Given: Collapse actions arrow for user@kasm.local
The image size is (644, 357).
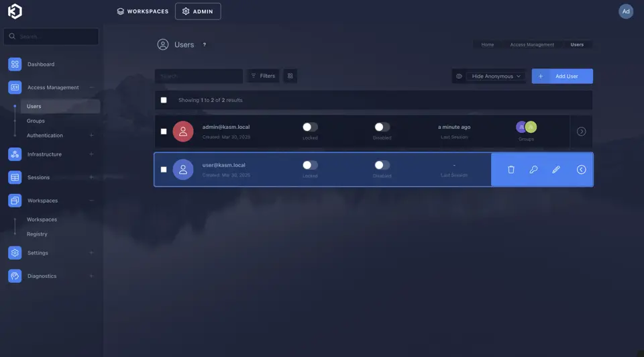Looking at the screenshot, I should 581,169.
